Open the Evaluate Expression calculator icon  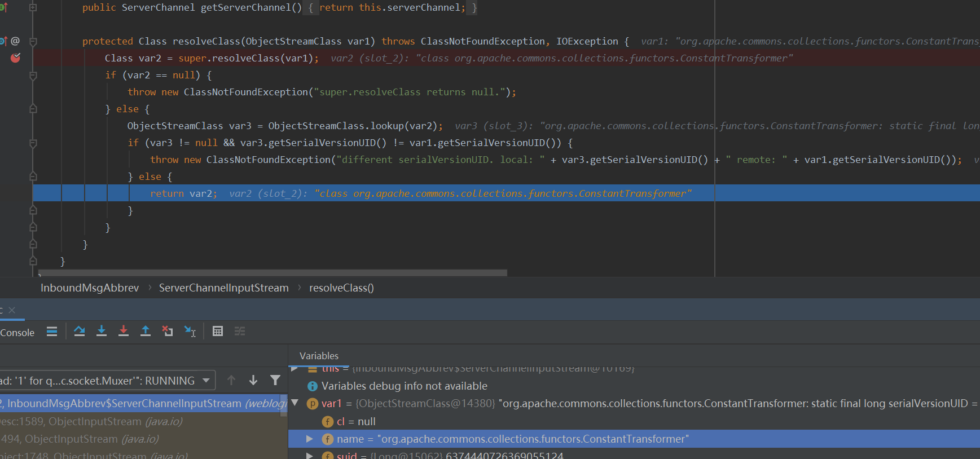coord(218,332)
